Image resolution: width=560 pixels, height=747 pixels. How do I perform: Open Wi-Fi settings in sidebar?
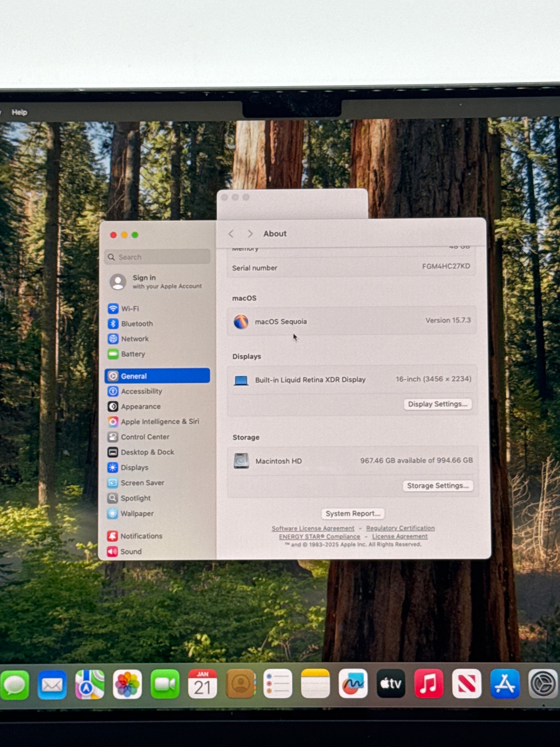[x=129, y=309]
